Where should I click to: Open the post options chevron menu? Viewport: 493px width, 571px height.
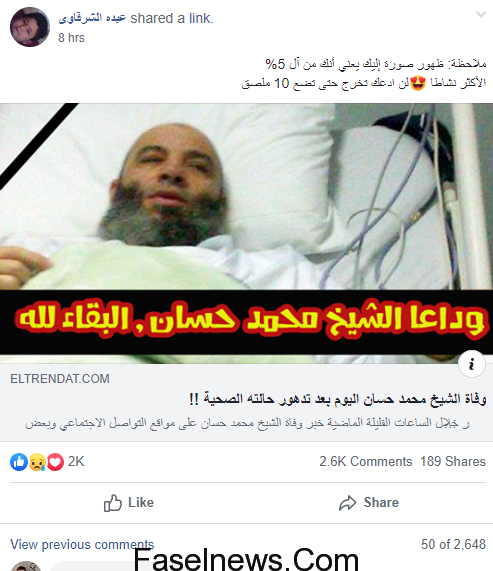pyautogui.click(x=481, y=15)
